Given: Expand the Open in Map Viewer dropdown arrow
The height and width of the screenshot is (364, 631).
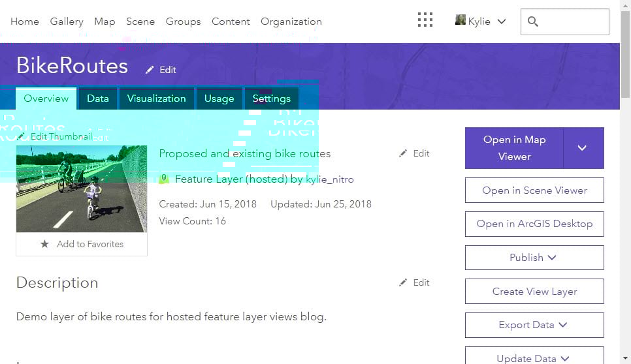Looking at the screenshot, I should [583, 148].
